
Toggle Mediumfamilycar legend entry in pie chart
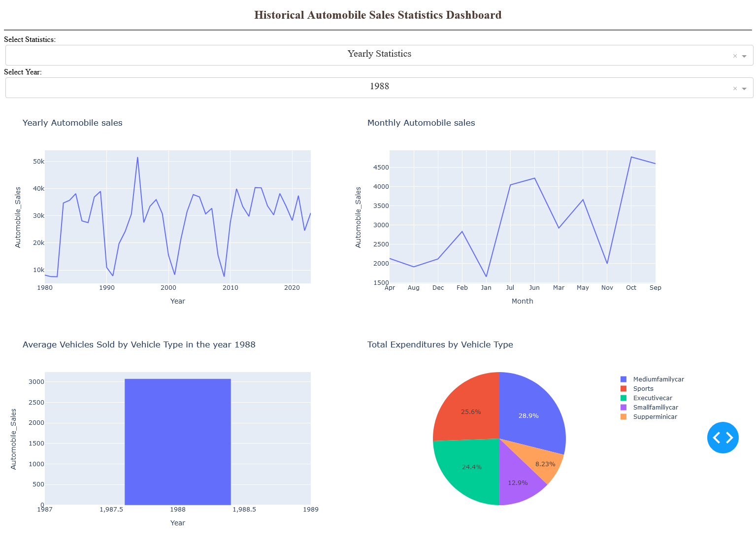tap(658, 379)
